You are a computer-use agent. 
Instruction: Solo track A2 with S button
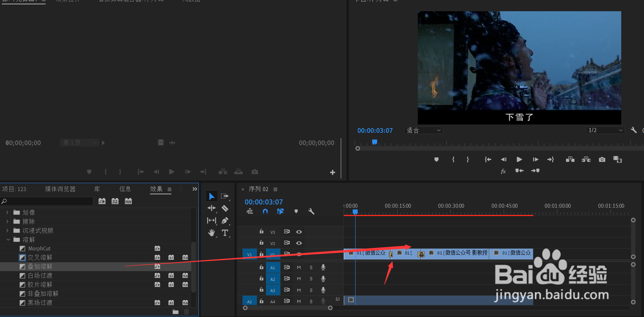pyautogui.click(x=311, y=279)
